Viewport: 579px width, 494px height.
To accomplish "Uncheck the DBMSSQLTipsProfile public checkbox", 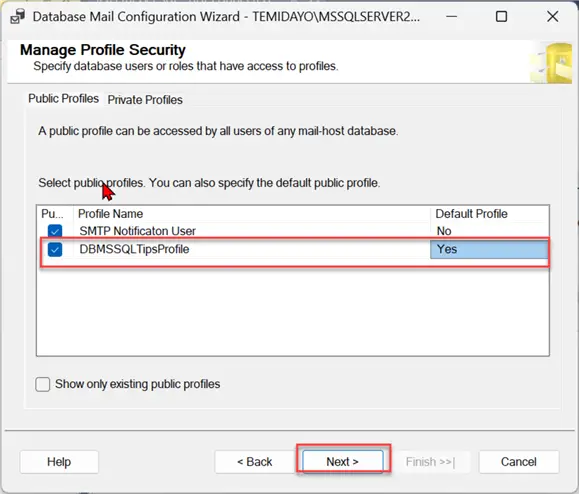I will (55, 249).
